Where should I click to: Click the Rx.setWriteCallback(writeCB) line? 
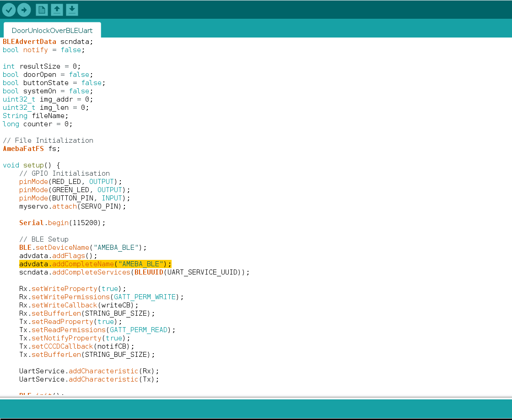(x=78, y=305)
